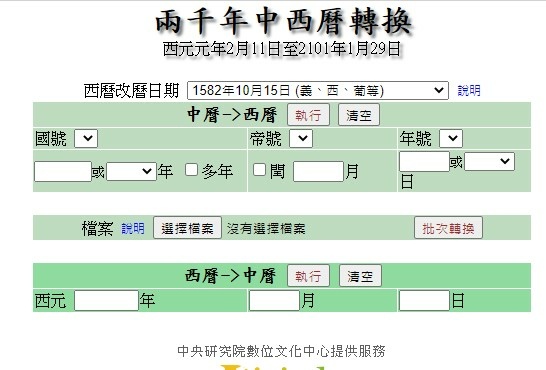Click 執行 in the 西曆->中曆 section
The height and width of the screenshot is (370, 546).
coord(308,276)
